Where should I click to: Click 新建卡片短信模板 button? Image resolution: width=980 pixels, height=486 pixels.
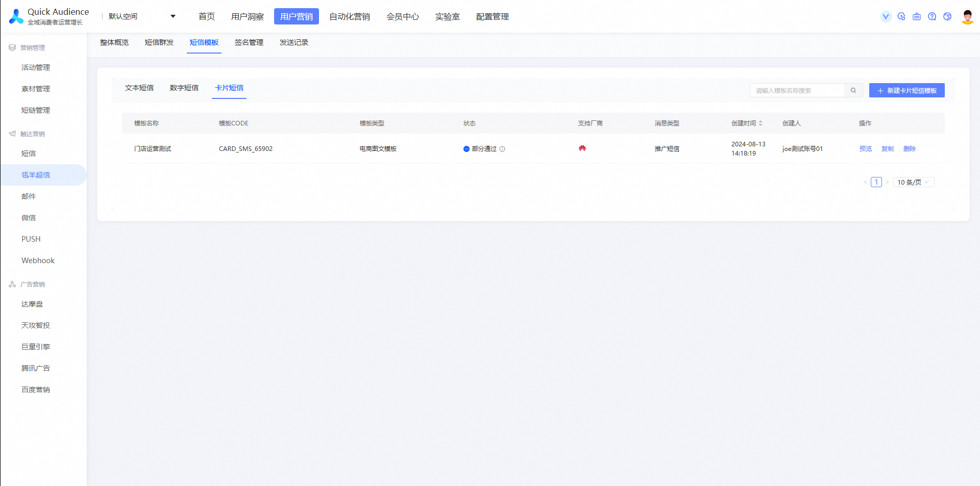(907, 90)
